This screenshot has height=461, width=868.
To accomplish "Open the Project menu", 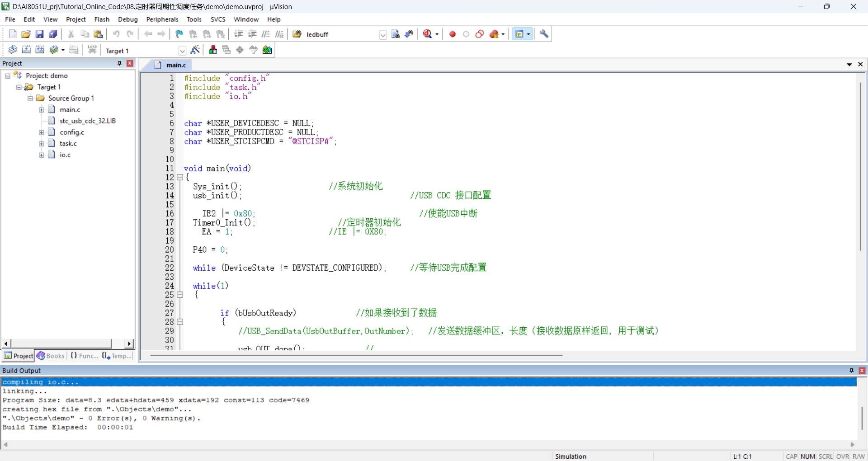I will click(75, 19).
